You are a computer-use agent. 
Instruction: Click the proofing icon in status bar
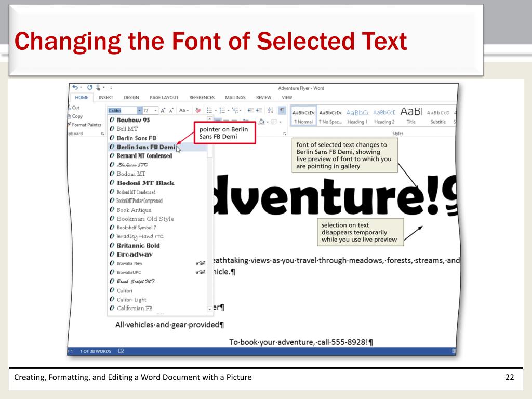[121, 351]
